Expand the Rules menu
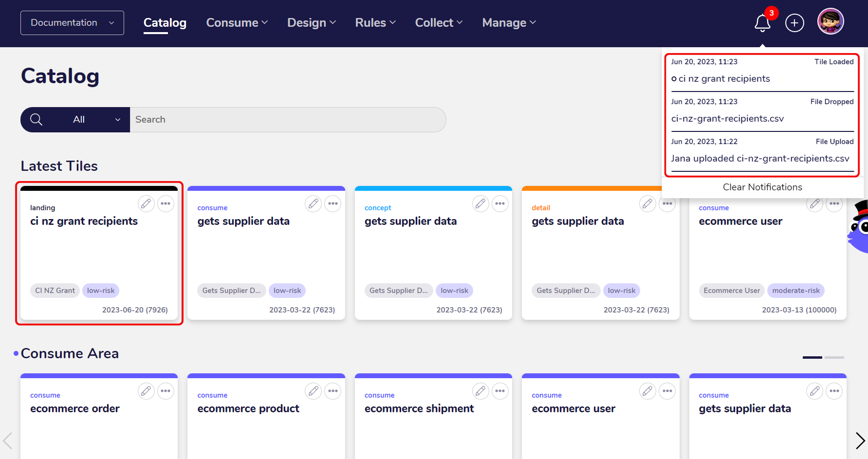This screenshot has height=459, width=868. click(x=375, y=23)
